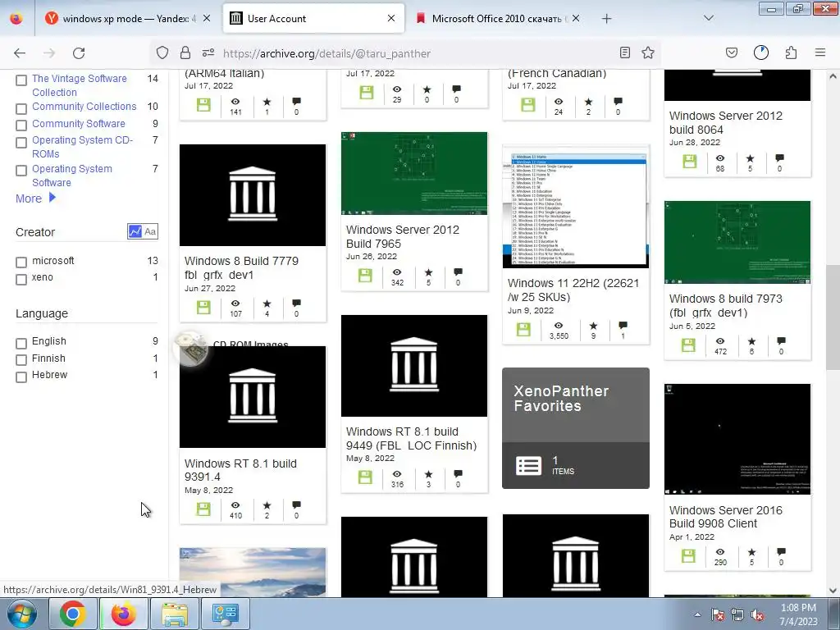Check Operating System CD-ROMs filter
Image resolution: width=840 pixels, height=630 pixels.
point(21,143)
